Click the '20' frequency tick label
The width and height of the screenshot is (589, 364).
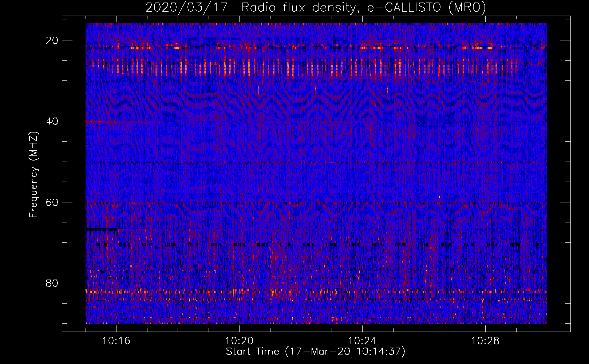[x=52, y=40]
